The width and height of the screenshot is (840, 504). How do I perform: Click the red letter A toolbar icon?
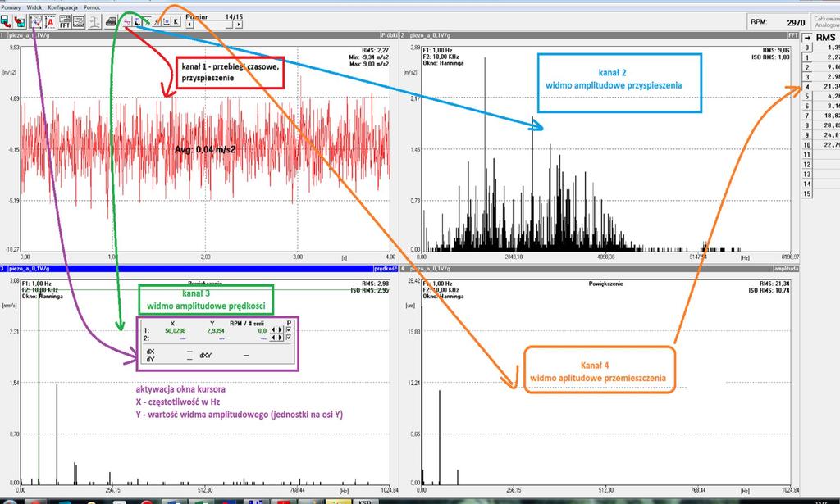pos(50,21)
